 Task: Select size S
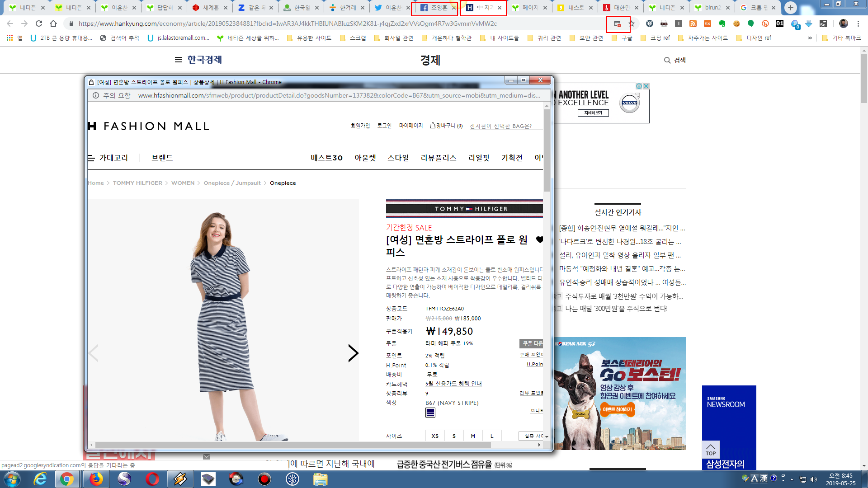pos(454,436)
